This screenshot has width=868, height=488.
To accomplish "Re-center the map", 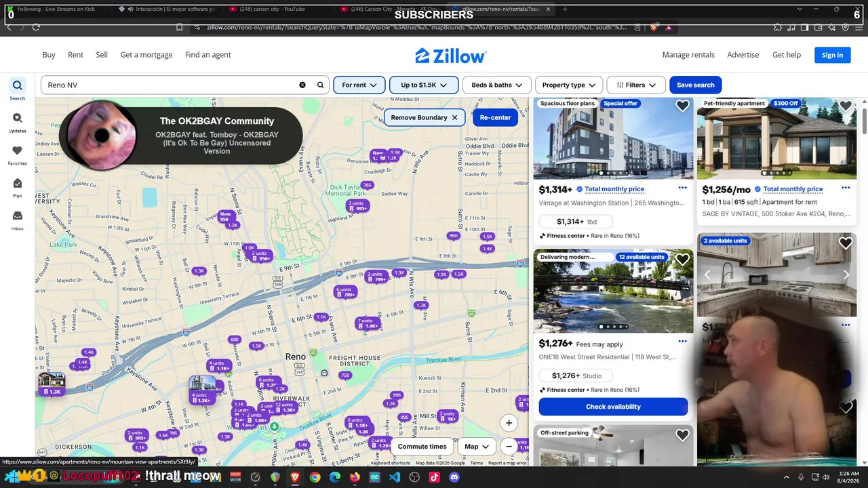I will click(495, 117).
